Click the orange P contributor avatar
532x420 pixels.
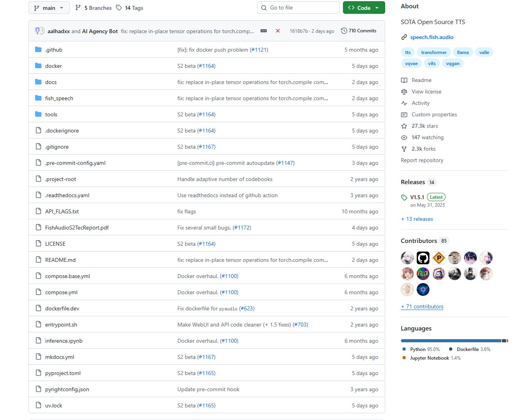coord(439,258)
